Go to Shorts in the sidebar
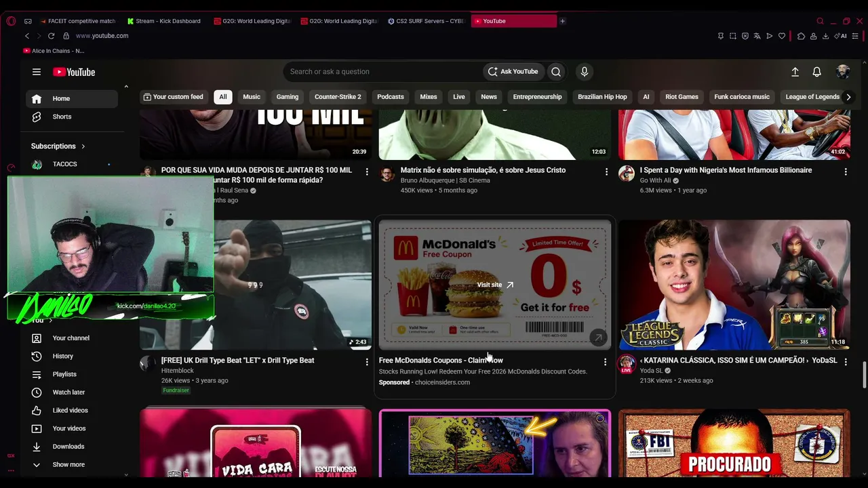Viewport: 868px width, 488px height. point(72,117)
